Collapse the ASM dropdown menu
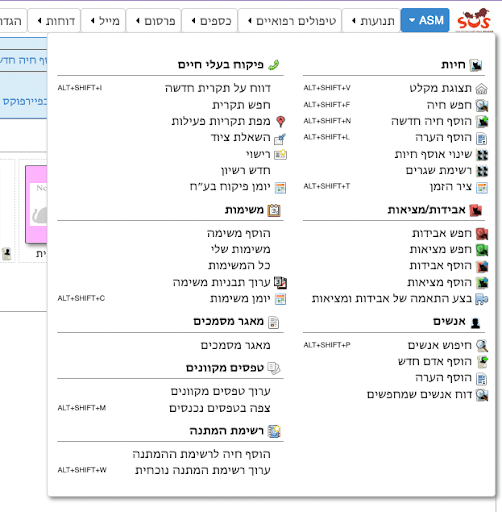Screen dimensions: 502x512 pos(425,20)
